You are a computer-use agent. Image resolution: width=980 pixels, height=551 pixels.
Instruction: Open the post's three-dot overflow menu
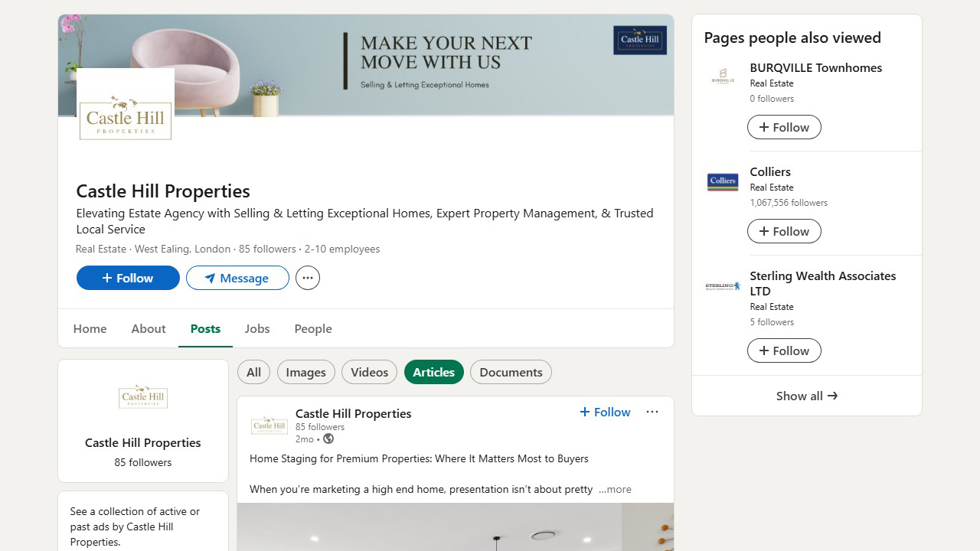[652, 412]
